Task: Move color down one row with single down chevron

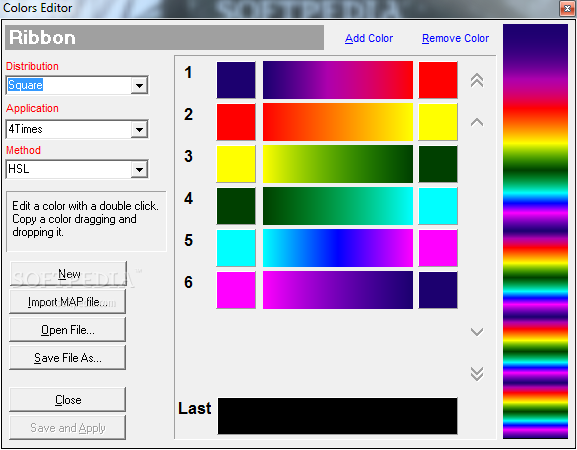Action: point(477,332)
